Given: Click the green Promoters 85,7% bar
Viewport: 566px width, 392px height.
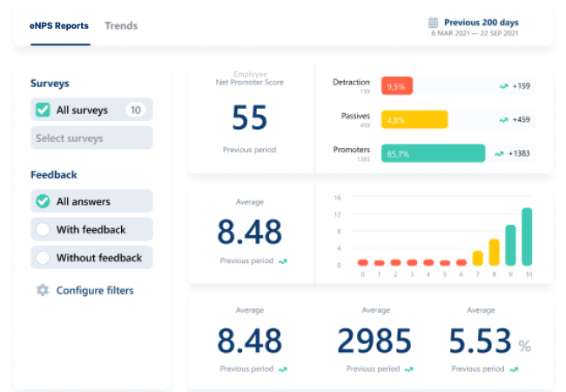Looking at the screenshot, I should click(x=433, y=153).
